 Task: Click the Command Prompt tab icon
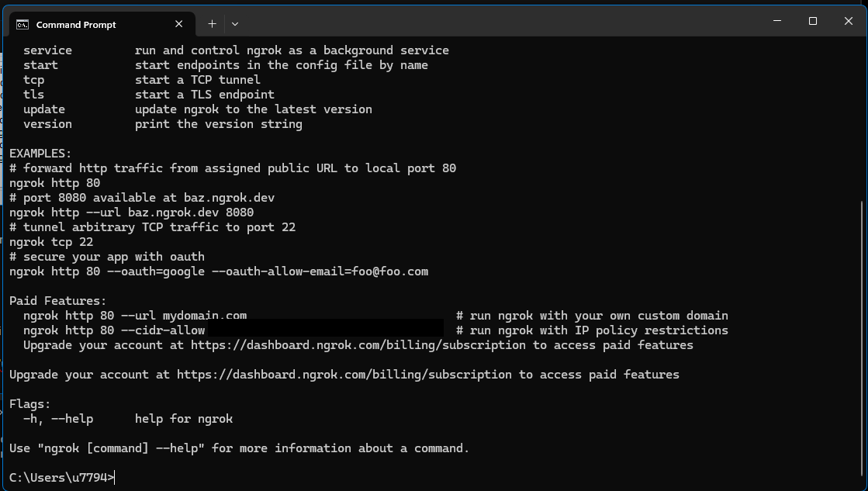[22, 24]
